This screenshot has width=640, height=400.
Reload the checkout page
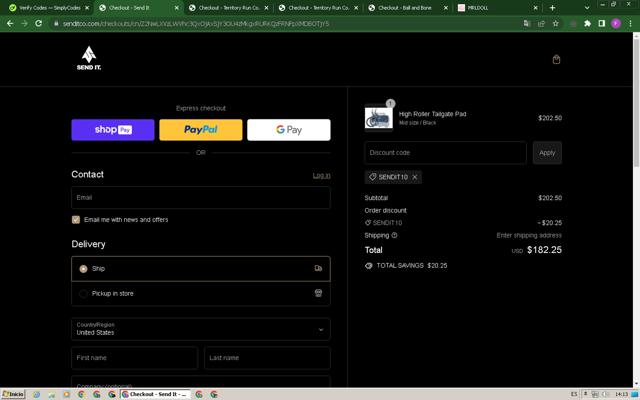pos(38,24)
